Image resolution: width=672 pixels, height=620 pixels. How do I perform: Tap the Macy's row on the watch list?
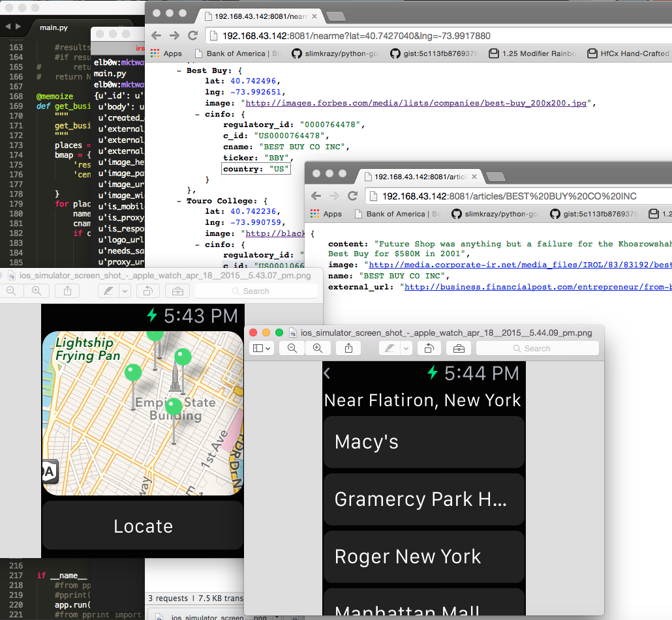coord(424,442)
